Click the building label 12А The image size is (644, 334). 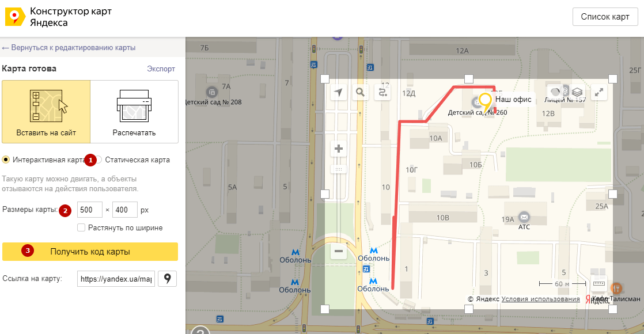(463, 51)
